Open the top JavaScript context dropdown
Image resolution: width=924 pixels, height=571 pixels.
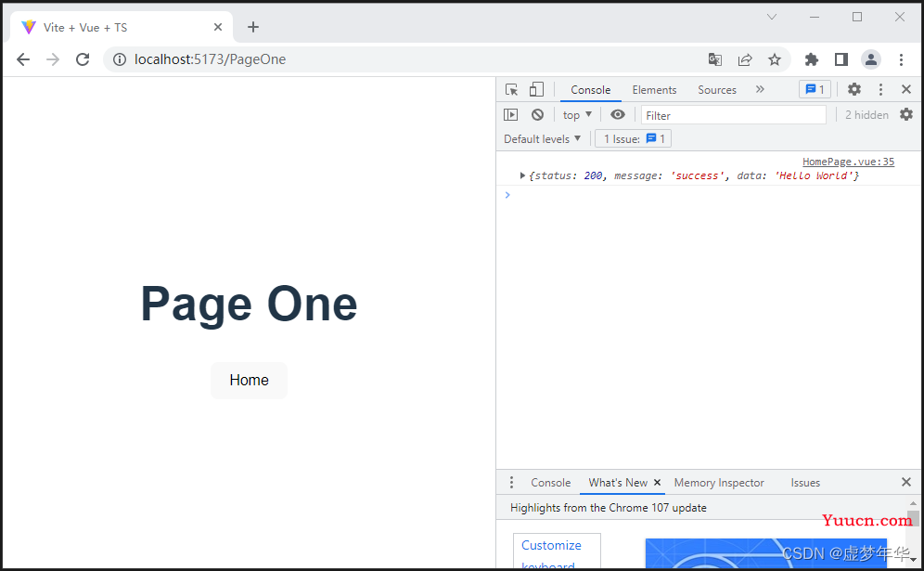(577, 115)
